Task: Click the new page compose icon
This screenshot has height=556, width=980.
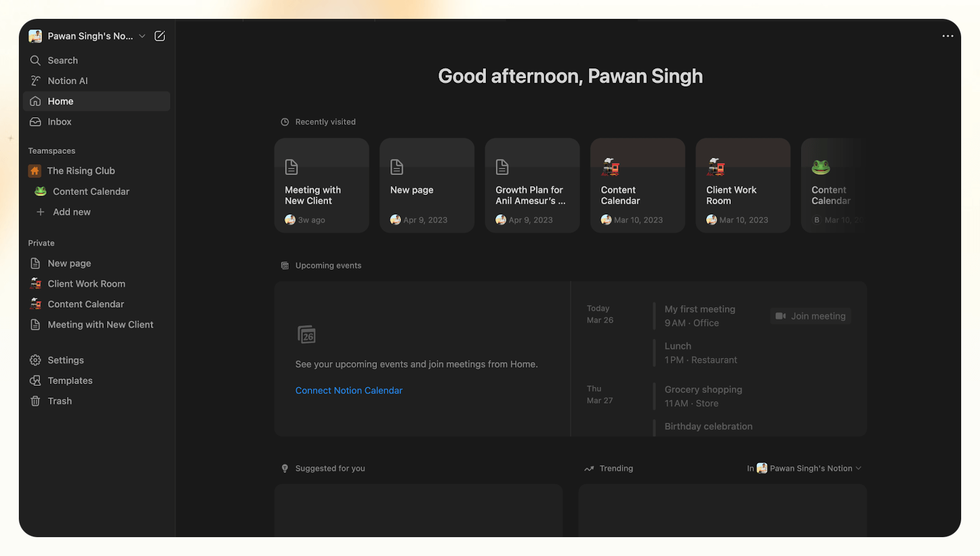Action: pyautogui.click(x=160, y=36)
